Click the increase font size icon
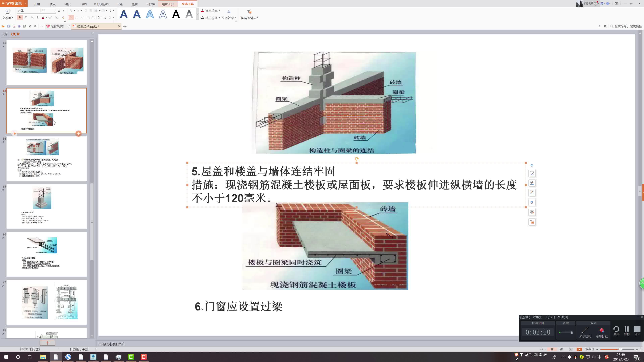The height and width of the screenshot is (362, 644). [x=59, y=11]
